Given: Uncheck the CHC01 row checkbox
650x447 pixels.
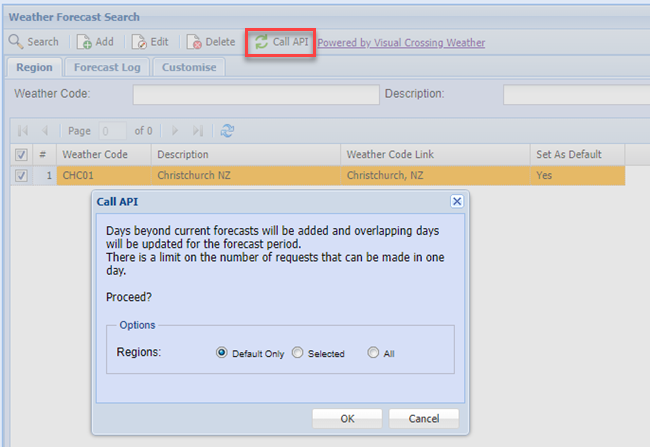Looking at the screenshot, I should coord(21,175).
